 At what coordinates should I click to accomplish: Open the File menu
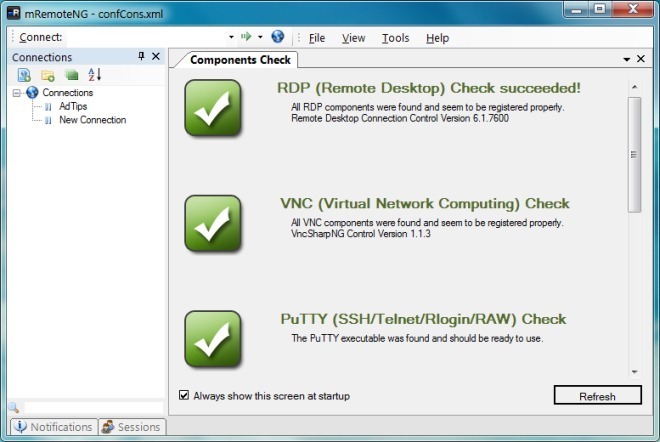pos(317,38)
